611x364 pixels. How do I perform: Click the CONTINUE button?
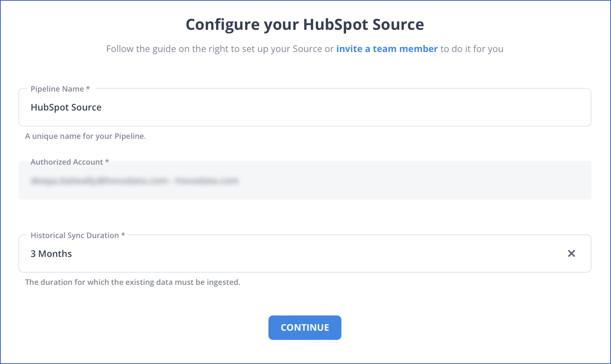tap(305, 328)
